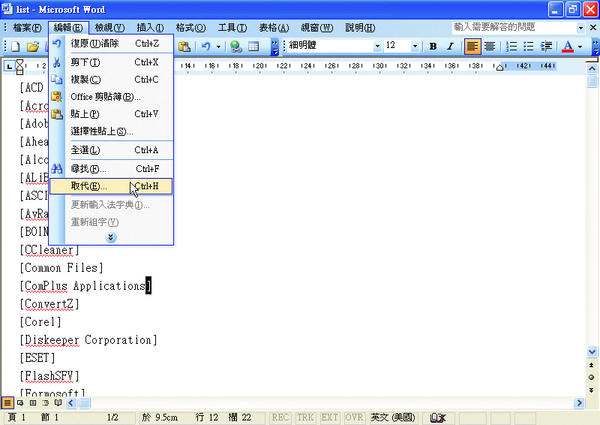This screenshot has height=425, width=600.
Task: Click horizontal scrollbar left arrow
Action: [x=71, y=402]
